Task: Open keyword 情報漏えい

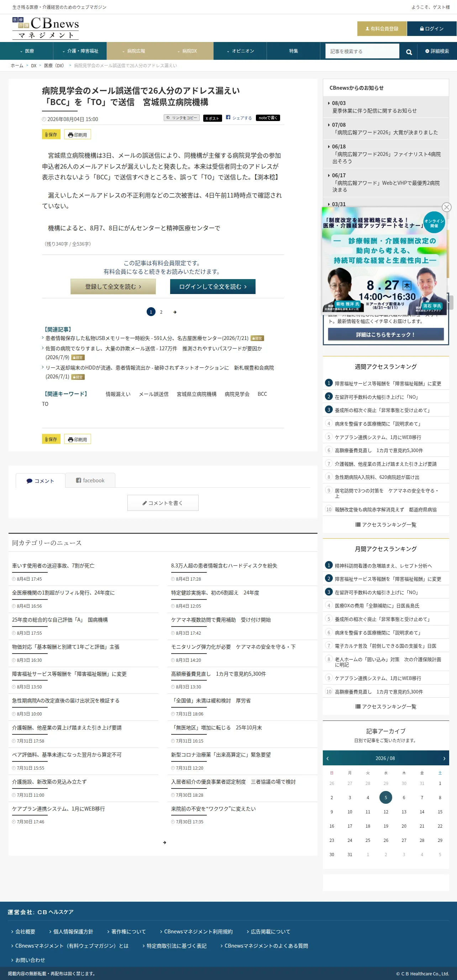Action: [x=118, y=394]
